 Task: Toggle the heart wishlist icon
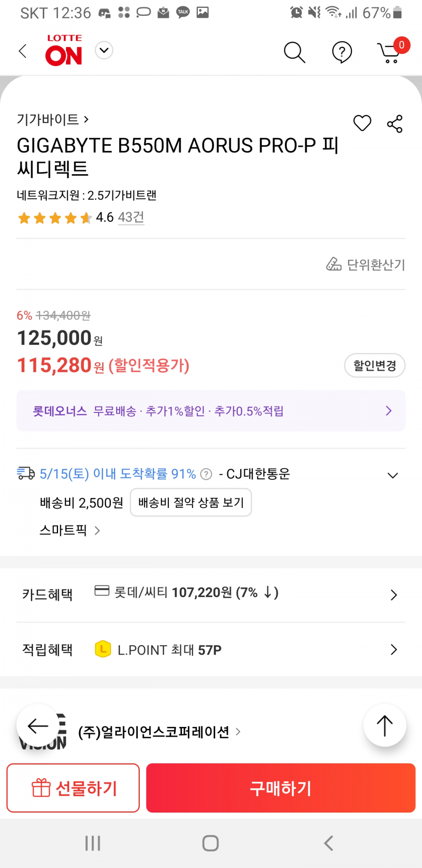(362, 123)
